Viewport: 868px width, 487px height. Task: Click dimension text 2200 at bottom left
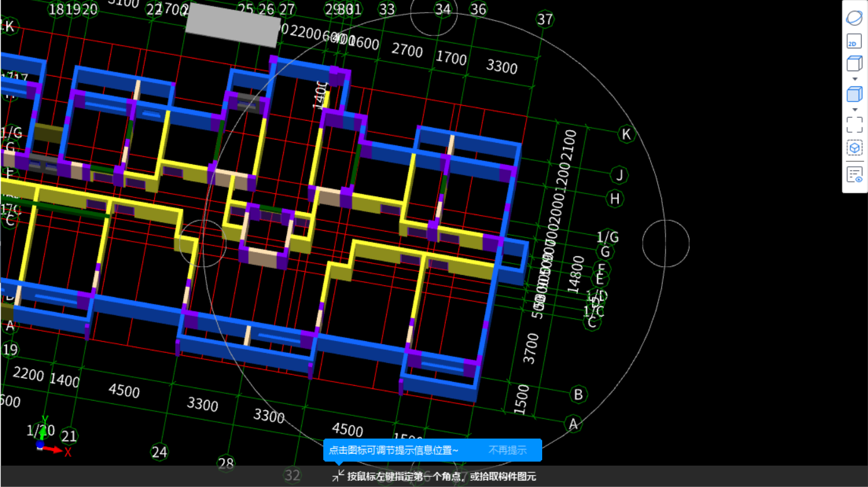click(28, 375)
